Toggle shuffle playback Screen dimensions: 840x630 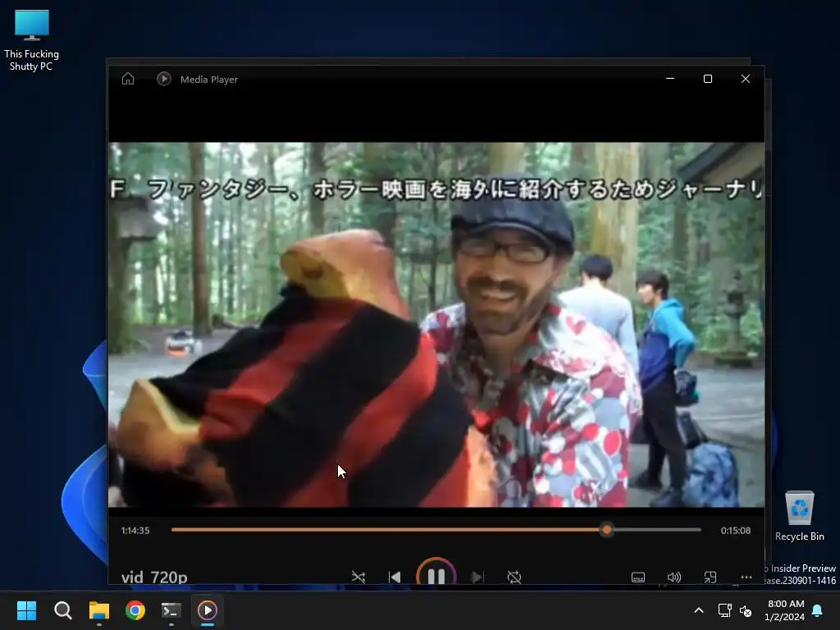(358, 577)
